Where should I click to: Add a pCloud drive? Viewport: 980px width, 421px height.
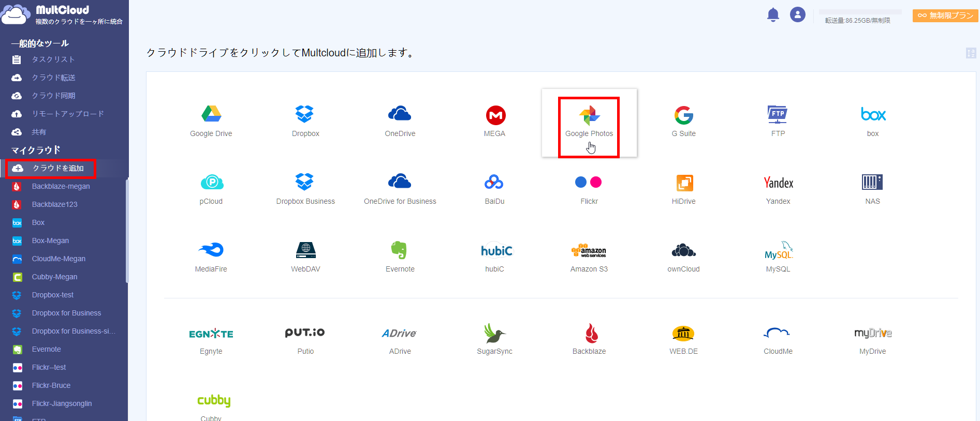click(x=211, y=189)
